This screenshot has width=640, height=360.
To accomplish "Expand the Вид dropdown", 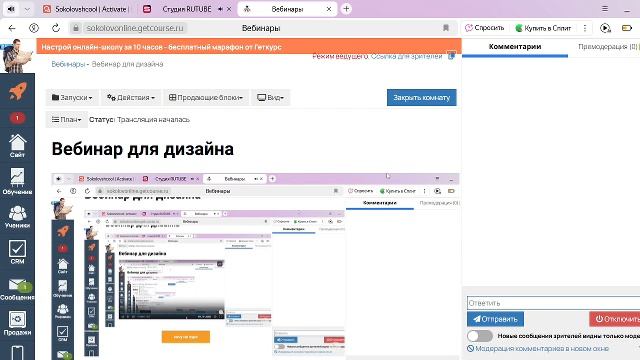I will [x=270, y=98].
